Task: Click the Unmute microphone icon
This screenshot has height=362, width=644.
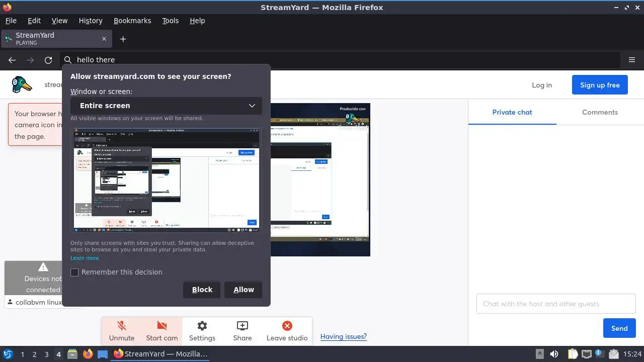Action: tap(122, 326)
